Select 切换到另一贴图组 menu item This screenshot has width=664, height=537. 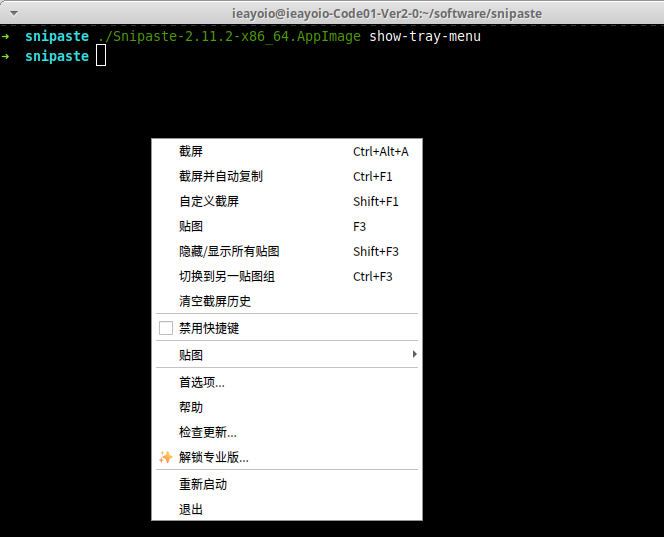coord(287,276)
